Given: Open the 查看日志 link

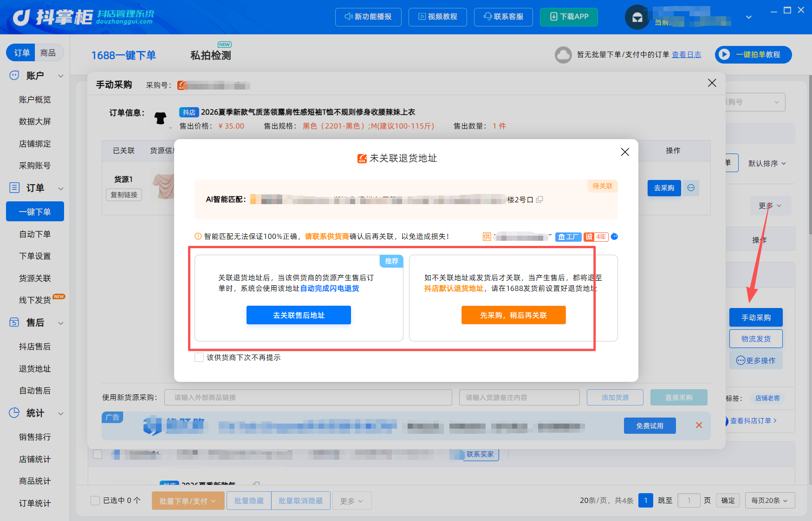Looking at the screenshot, I should [x=686, y=55].
